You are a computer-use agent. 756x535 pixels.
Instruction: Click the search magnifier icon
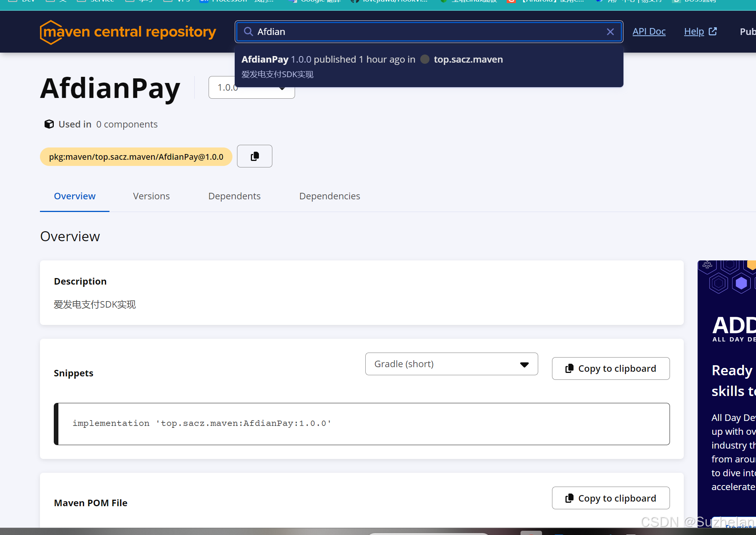coord(248,31)
